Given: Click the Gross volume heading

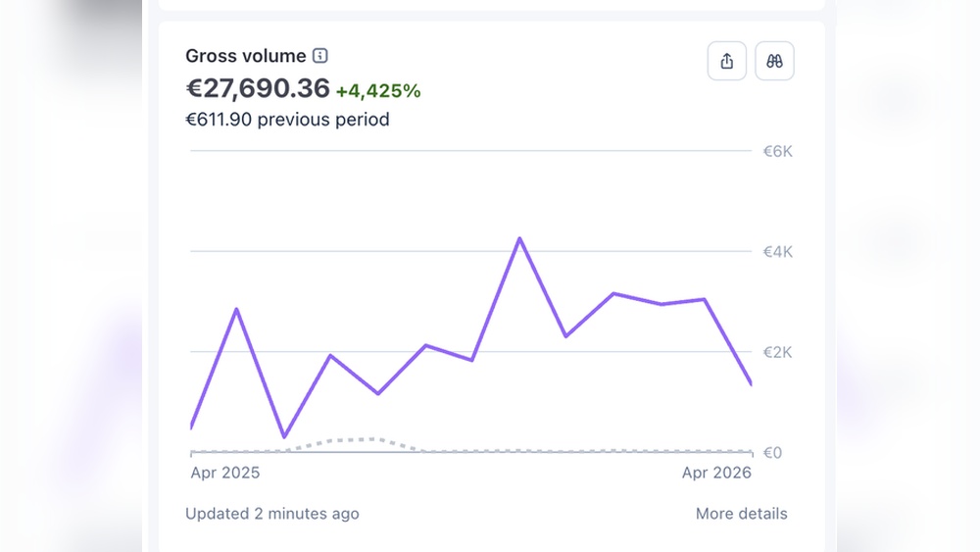Looking at the screenshot, I should 246,56.
